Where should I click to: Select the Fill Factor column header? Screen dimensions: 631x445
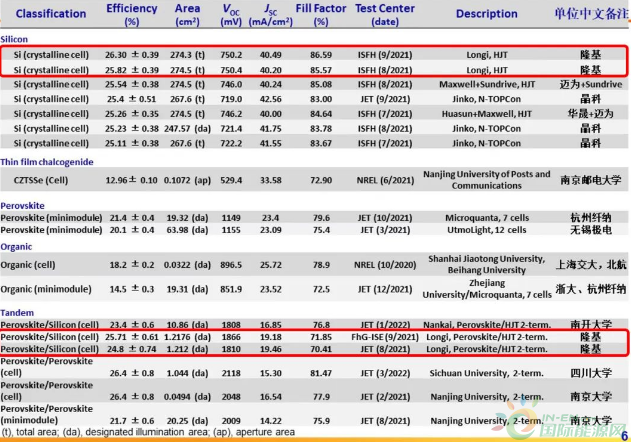tap(322, 14)
